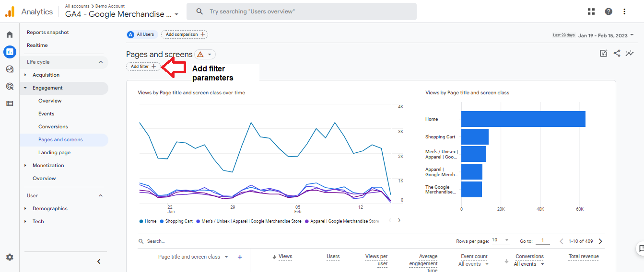Open the Google apps grid icon
This screenshot has width=644, height=272.
[591, 11]
